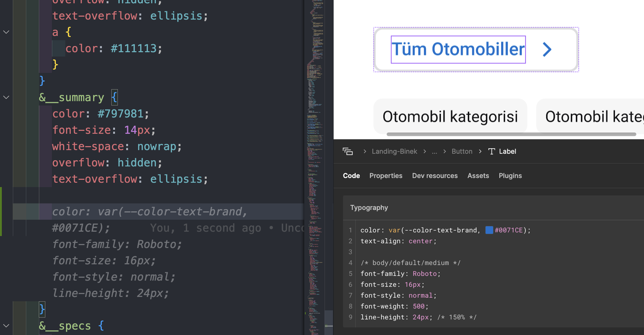Select Label in the breadcrumb
The image size is (644, 335).
click(x=507, y=152)
